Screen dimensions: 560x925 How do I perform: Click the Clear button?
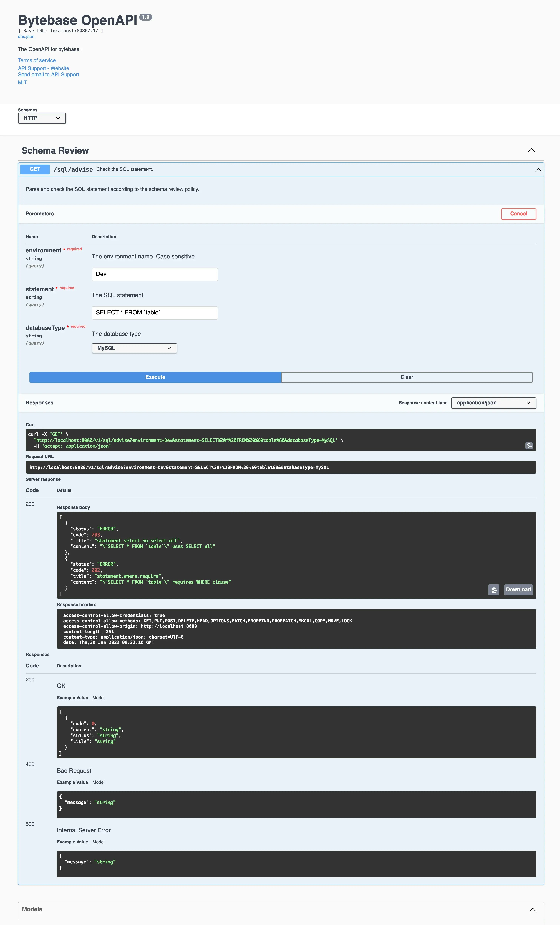[407, 377]
